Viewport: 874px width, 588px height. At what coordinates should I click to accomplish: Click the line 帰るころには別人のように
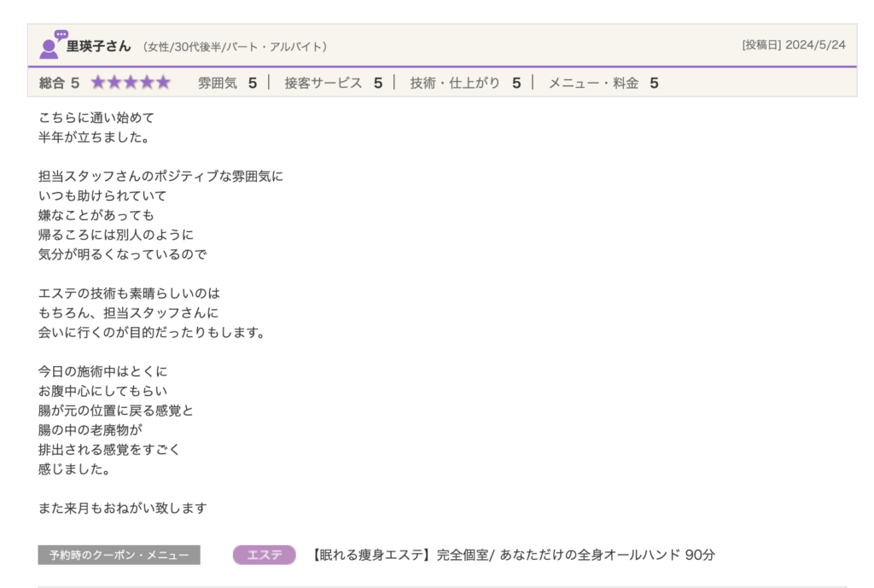(116, 235)
